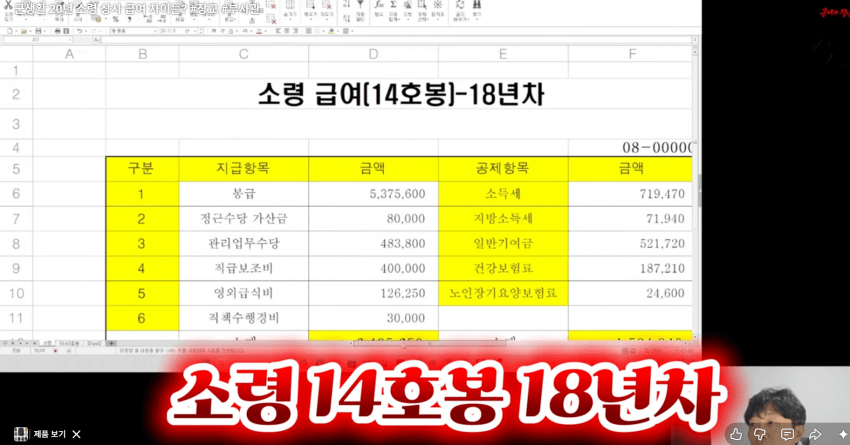The height and width of the screenshot is (445, 850).
Task: Apply comma number style in ribbon
Action: [129, 19]
